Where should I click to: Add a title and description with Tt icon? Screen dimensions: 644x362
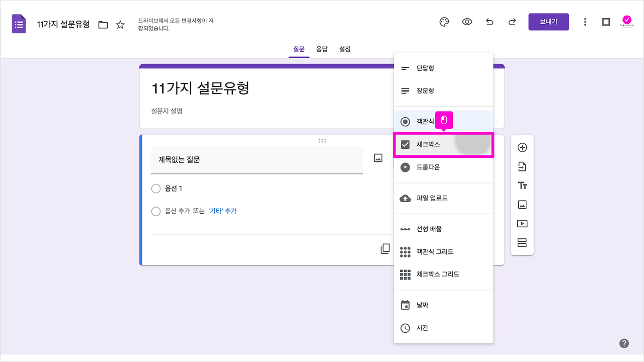point(522,185)
